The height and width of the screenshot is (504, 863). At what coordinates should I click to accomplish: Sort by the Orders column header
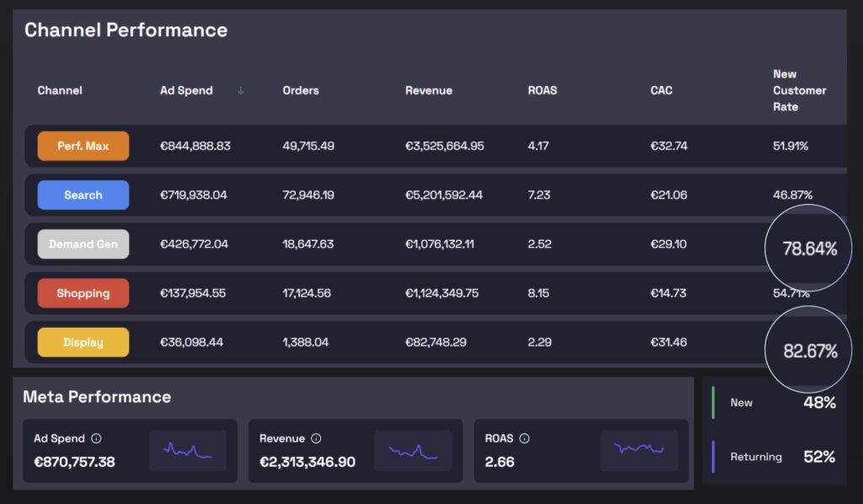click(x=301, y=90)
